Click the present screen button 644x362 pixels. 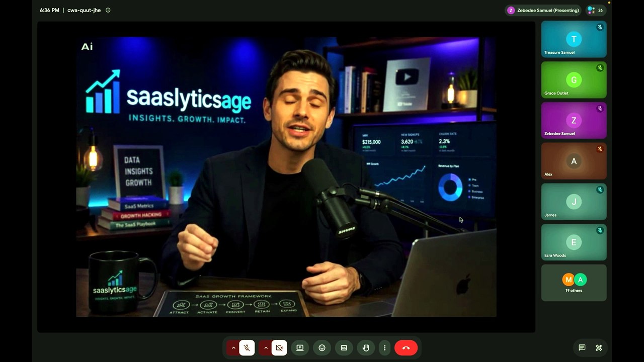tap(300, 347)
